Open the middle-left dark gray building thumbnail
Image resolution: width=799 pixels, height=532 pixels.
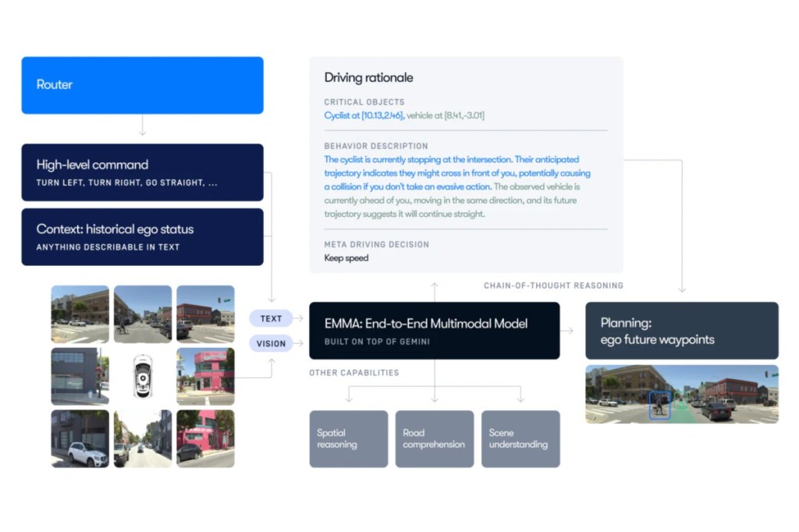coord(80,377)
